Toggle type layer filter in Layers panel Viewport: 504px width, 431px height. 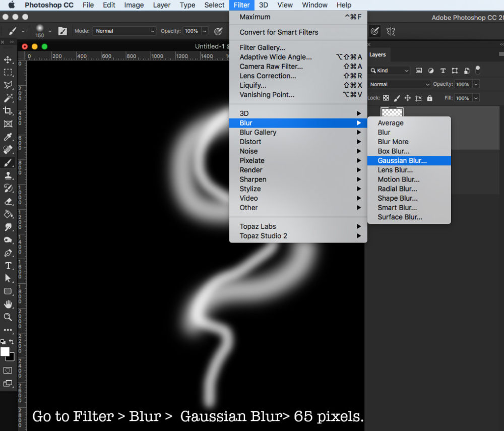pos(443,71)
